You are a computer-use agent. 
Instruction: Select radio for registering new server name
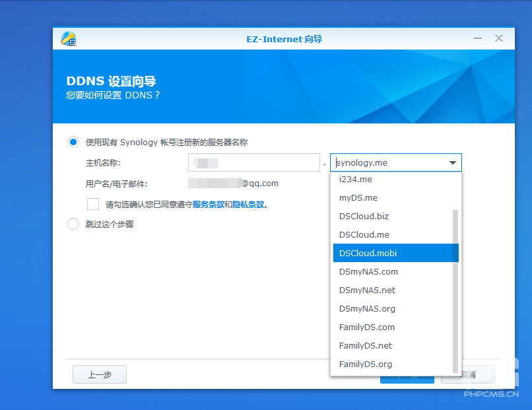(x=73, y=142)
